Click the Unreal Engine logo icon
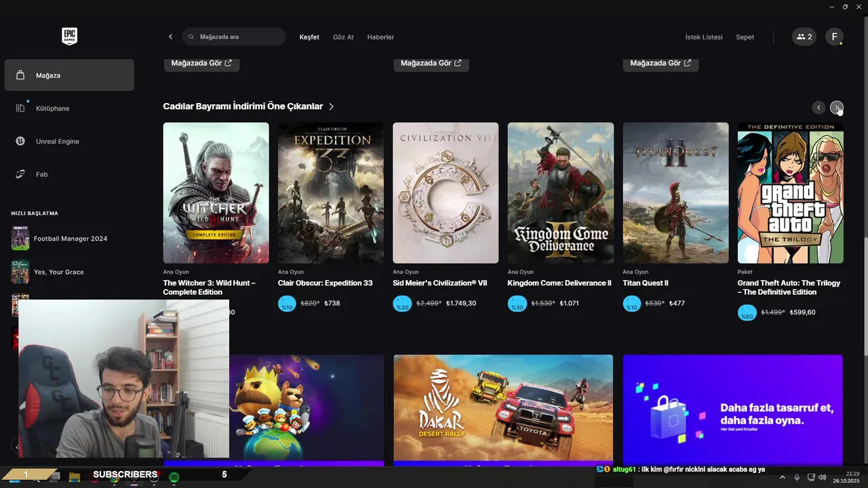 coord(21,141)
